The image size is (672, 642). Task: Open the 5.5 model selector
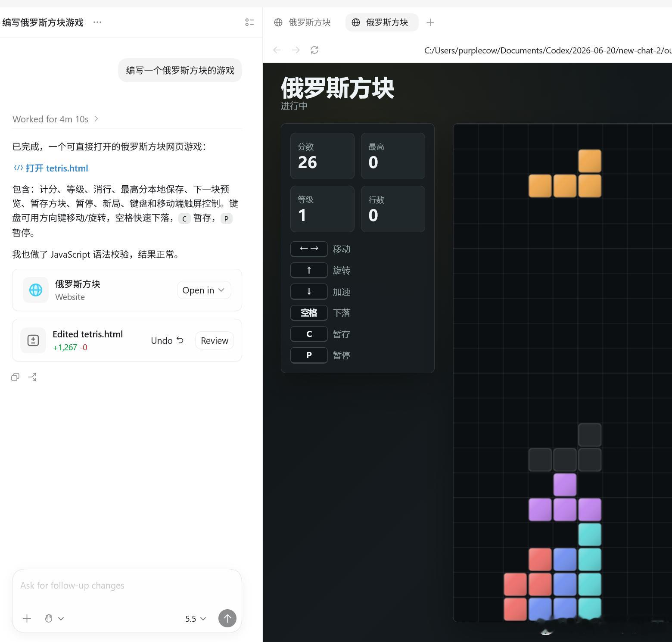[196, 619]
